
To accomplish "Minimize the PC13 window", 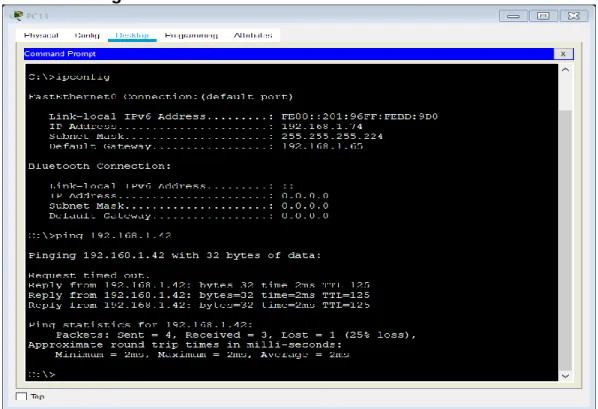I will click(x=513, y=16).
